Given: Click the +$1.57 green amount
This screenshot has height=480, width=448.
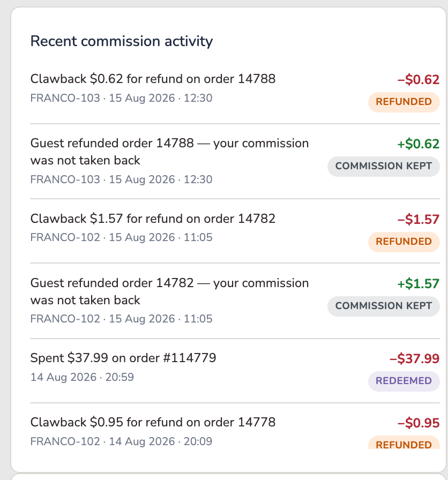Looking at the screenshot, I should pos(419,284).
